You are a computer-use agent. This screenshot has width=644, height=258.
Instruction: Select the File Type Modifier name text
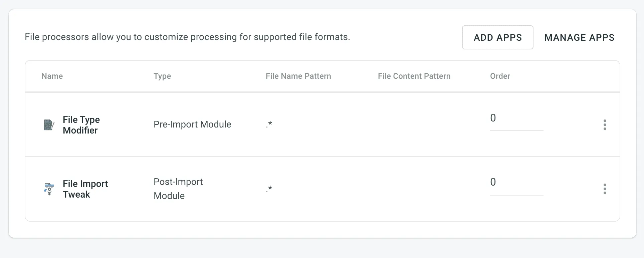point(81,125)
